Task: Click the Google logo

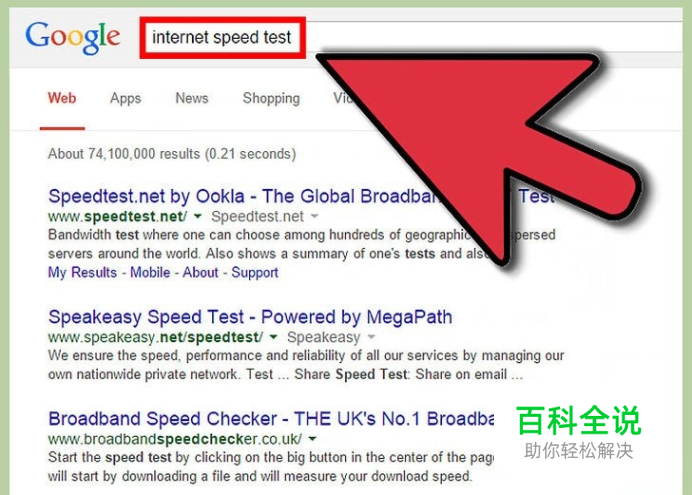Action: [73, 38]
